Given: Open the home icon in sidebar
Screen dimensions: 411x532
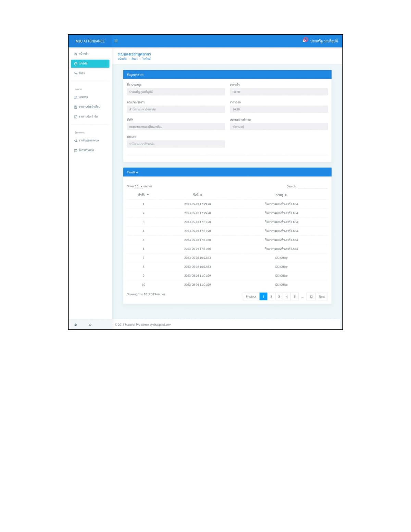Looking at the screenshot, I should [x=76, y=54].
